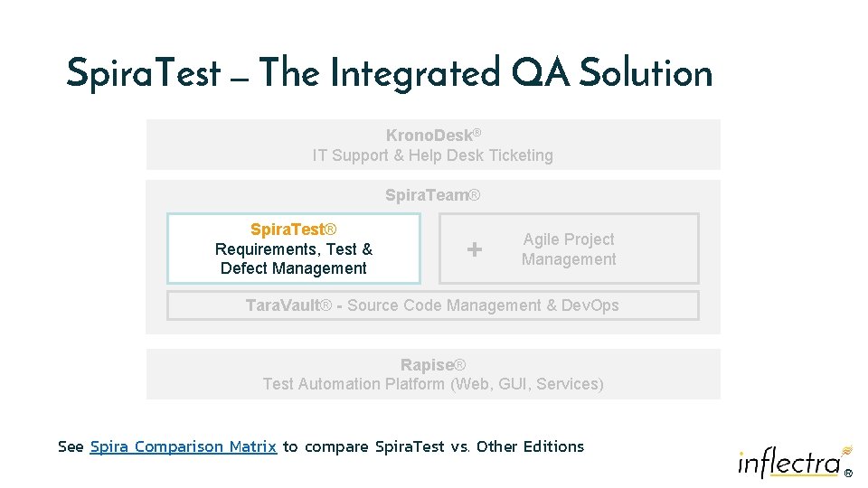Click the plus sign beside SpiraTest box
This screenshot has width=868, height=488.
coord(475,249)
